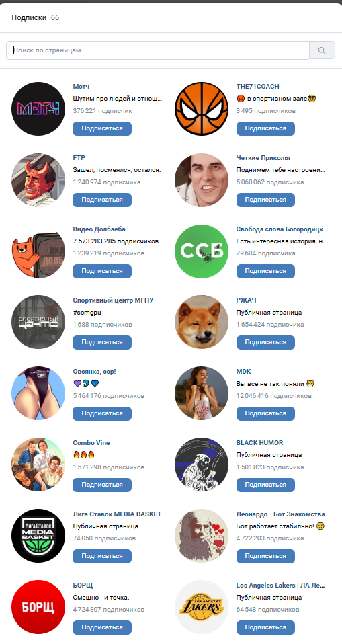This screenshot has height=644, width=342.
Task: Open the BLACK HUMOR reaper avatar
Action: point(202,465)
